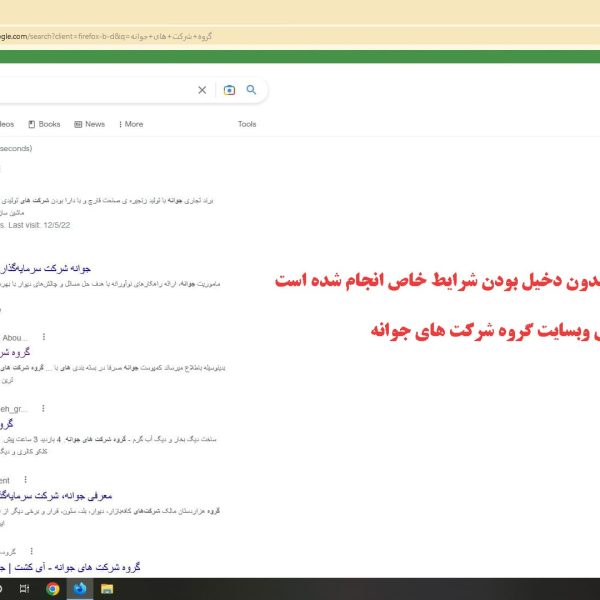Switch to the News search tab
Viewport: 600px width, 600px height.
click(x=89, y=124)
